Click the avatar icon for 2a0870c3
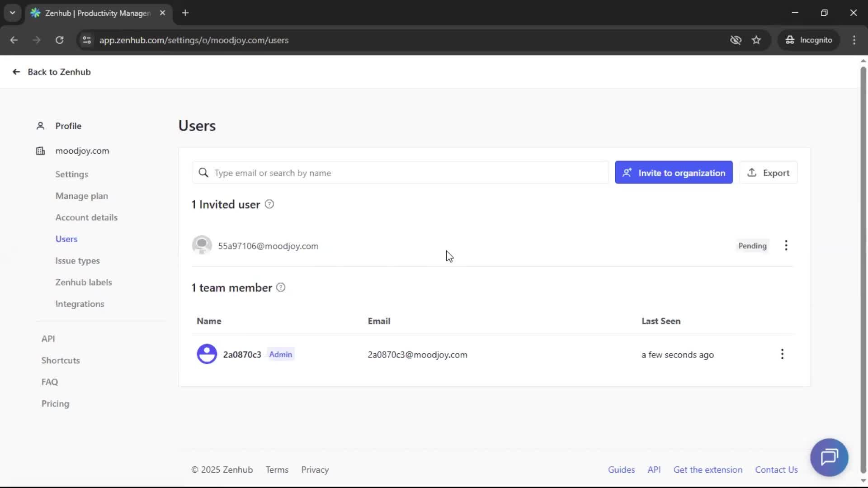Viewport: 868px width, 488px height. (x=207, y=354)
